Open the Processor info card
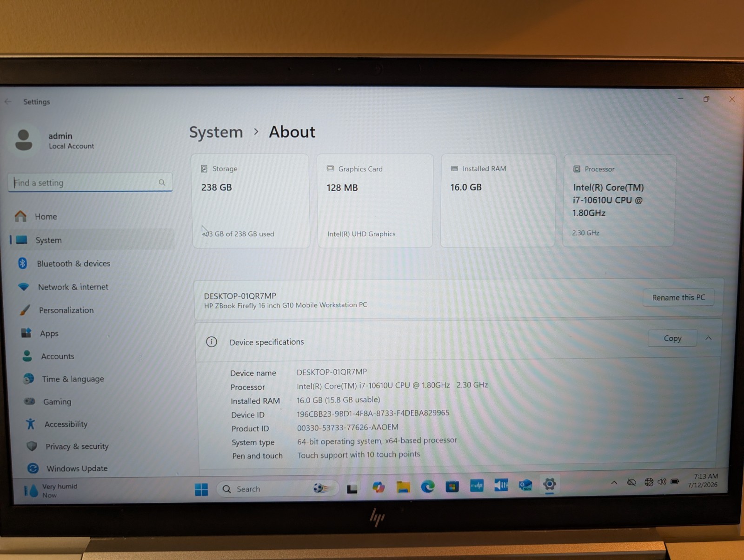The width and height of the screenshot is (744, 560). (x=619, y=200)
